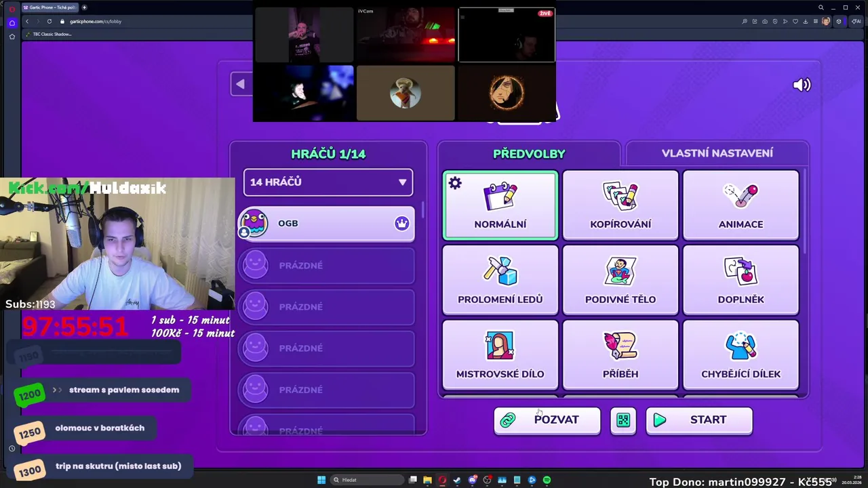
Task: Select the Prolomení ledů mode
Action: pyautogui.click(x=500, y=280)
